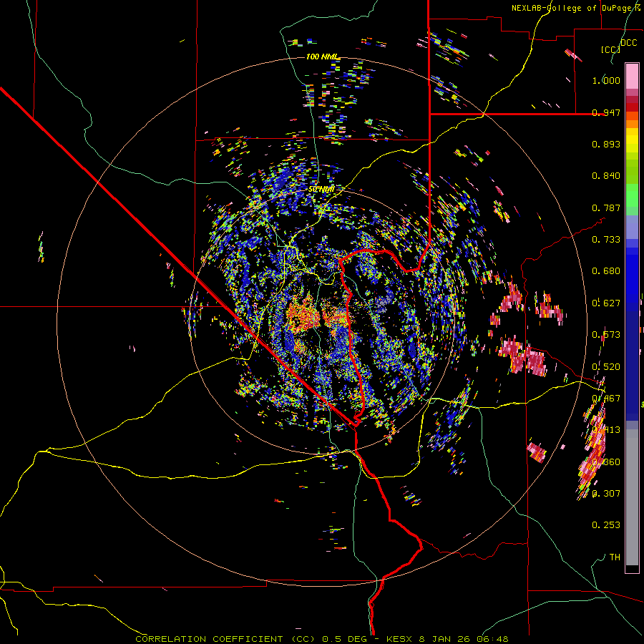This screenshot has height=644, width=644.
Task: Select the 0.787 legend value
Action: click(x=606, y=208)
